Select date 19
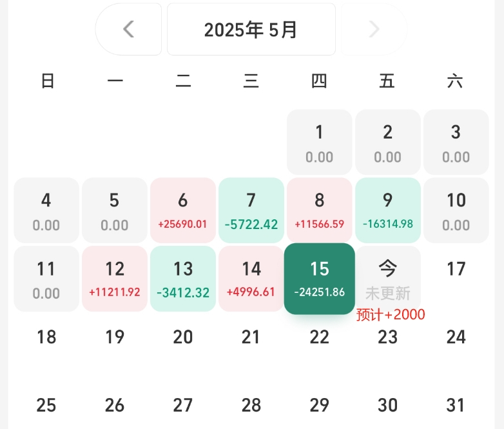The width and height of the screenshot is (504, 429). tap(115, 337)
